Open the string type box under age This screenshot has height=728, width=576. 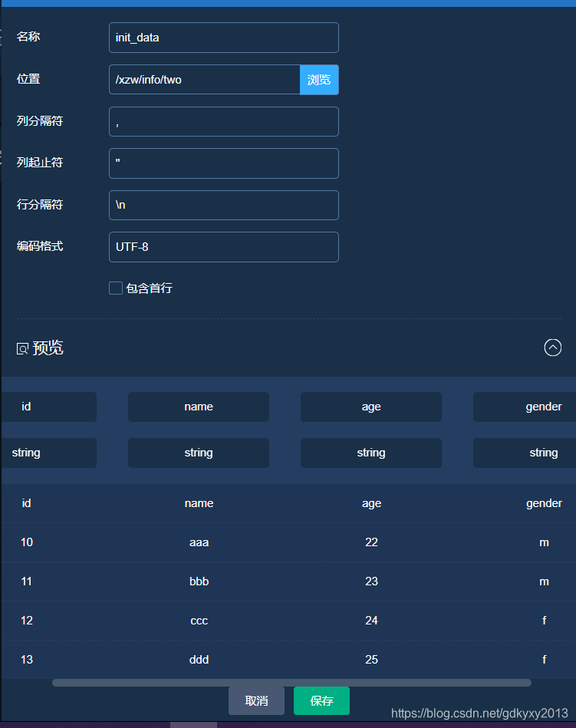(371, 453)
